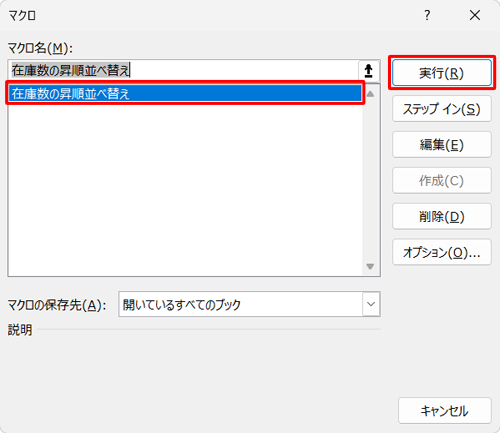
Task: Open オプション(O)... settings
Action: click(442, 252)
